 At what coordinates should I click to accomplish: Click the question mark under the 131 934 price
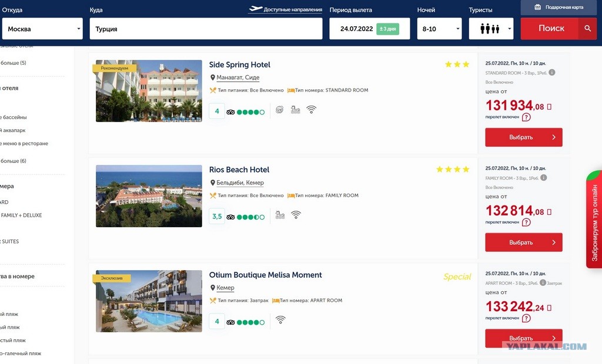[526, 117]
